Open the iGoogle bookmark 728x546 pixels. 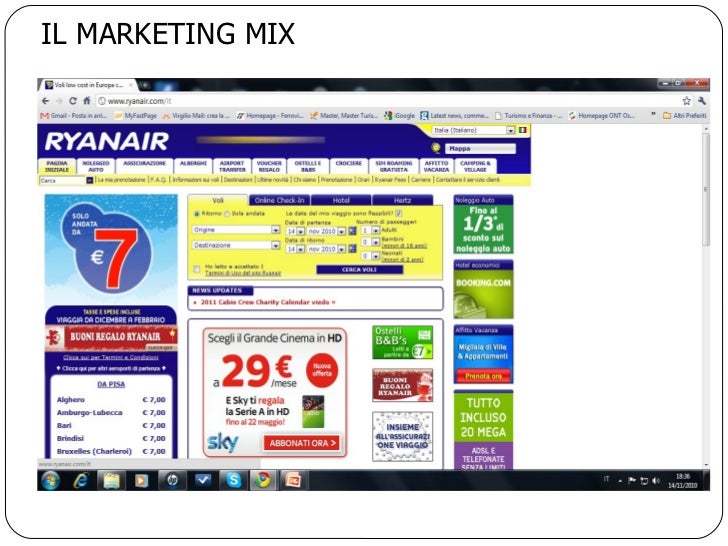(399, 116)
